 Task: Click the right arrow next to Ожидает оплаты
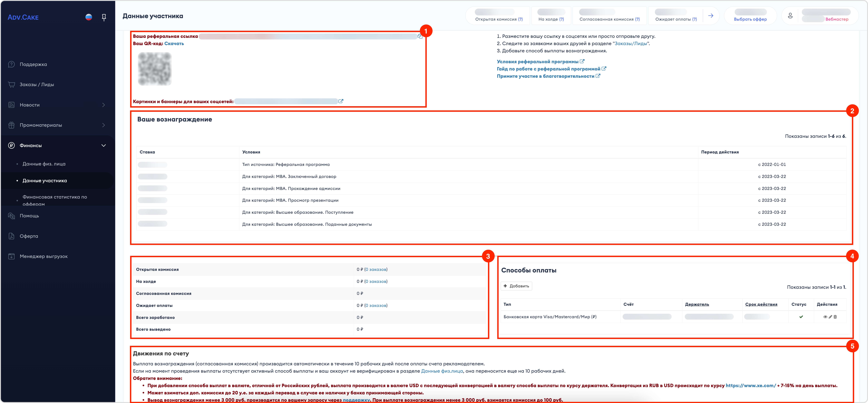click(711, 16)
